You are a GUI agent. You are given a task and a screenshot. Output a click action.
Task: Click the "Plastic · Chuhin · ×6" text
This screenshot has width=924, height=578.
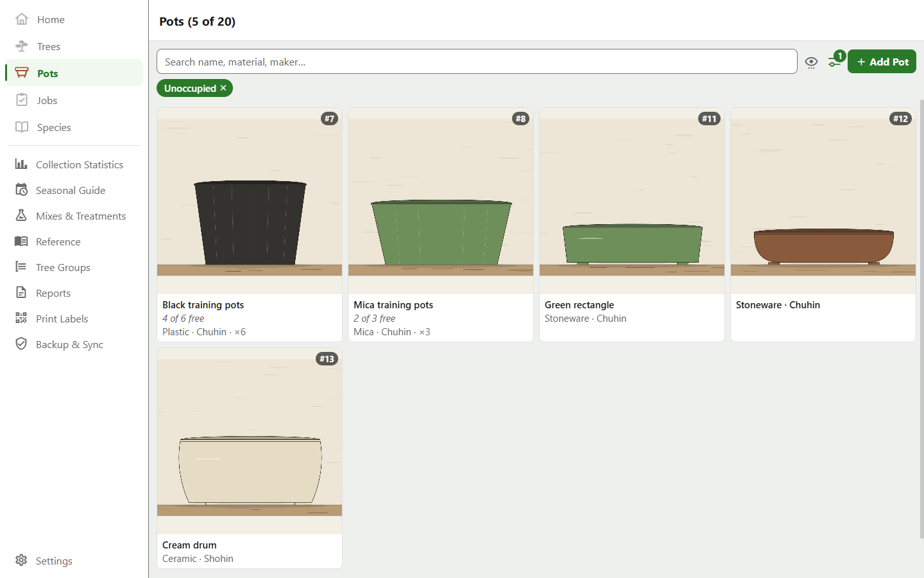coord(204,332)
